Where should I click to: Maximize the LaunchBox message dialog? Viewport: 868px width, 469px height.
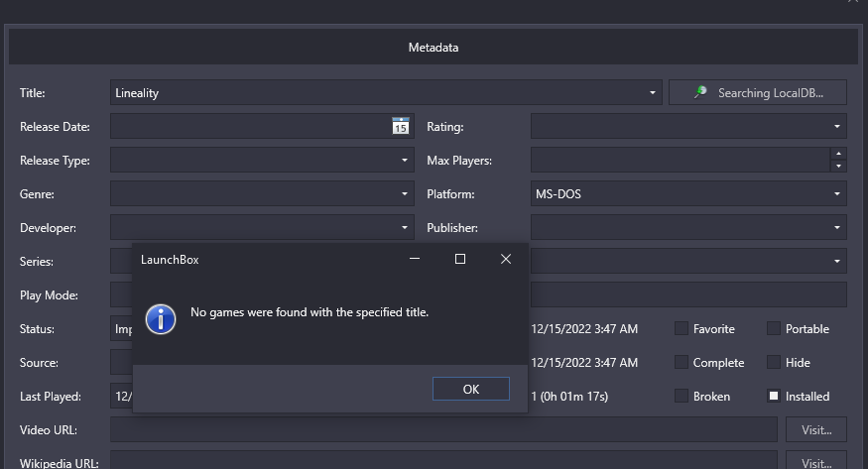click(x=460, y=259)
